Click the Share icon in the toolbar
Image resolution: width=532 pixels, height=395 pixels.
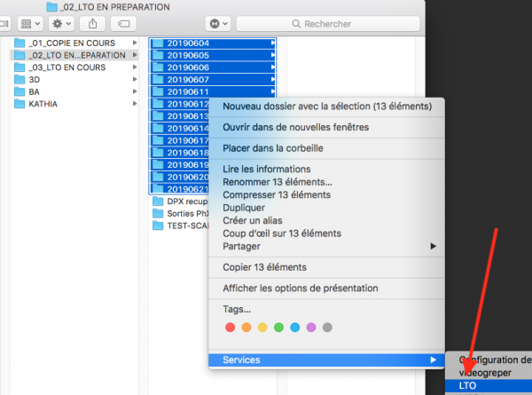93,24
